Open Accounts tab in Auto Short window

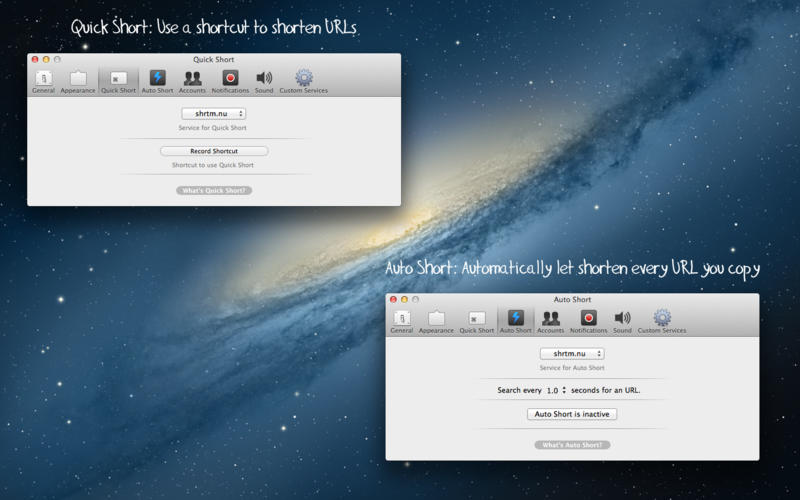tap(551, 322)
